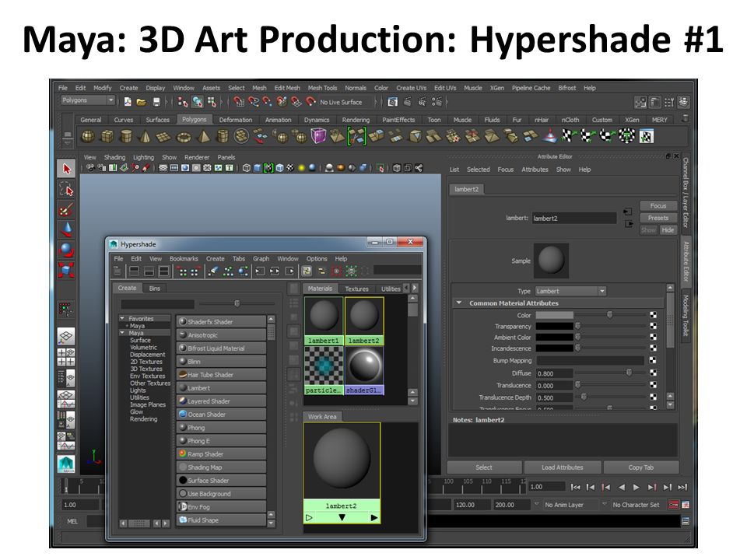Click the Focus button in Attribute Editor
Screen dimensions: 747x560
[658, 205]
